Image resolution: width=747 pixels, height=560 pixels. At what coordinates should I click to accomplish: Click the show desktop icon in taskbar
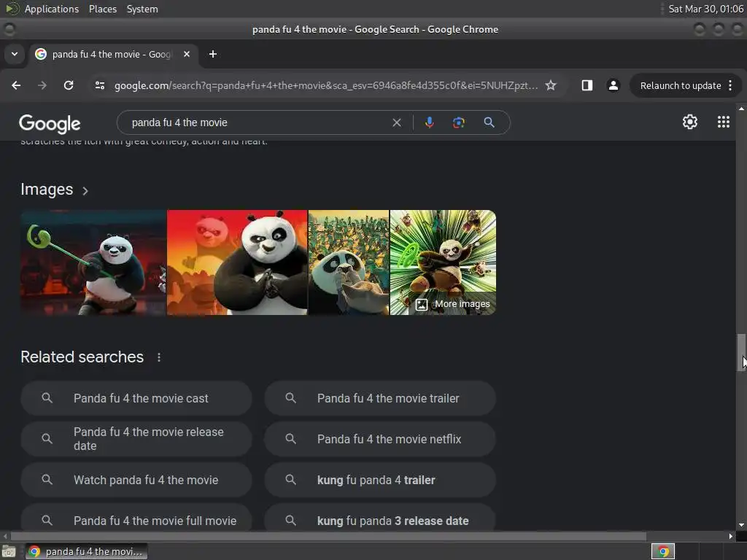(x=9, y=551)
